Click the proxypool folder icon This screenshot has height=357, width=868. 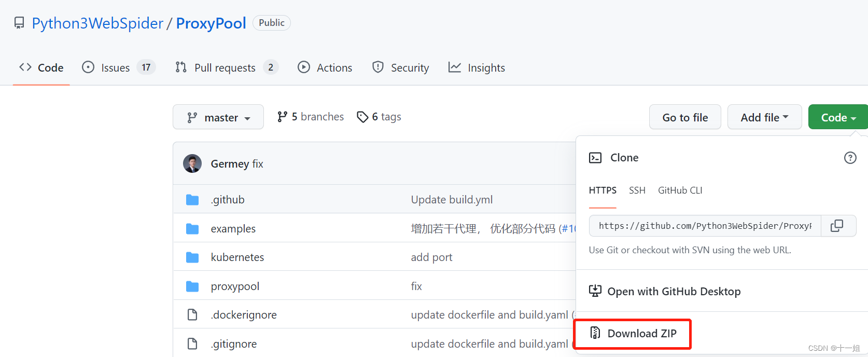coord(192,286)
